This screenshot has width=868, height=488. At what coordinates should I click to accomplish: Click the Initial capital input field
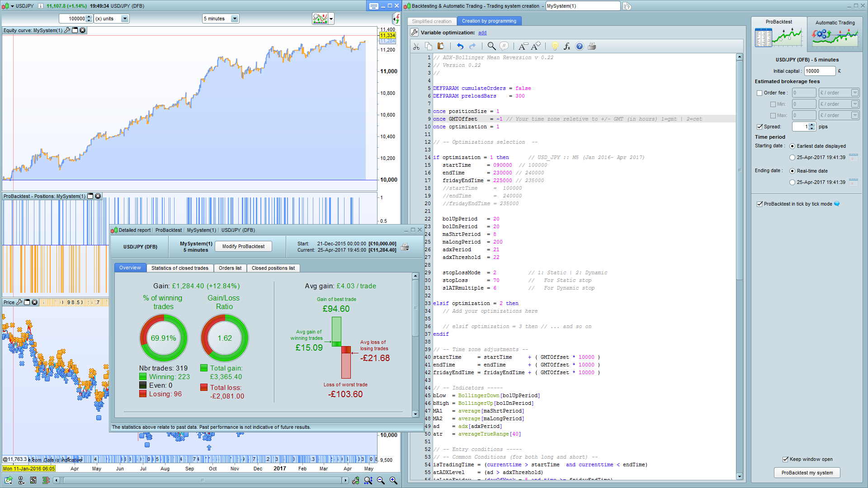819,71
